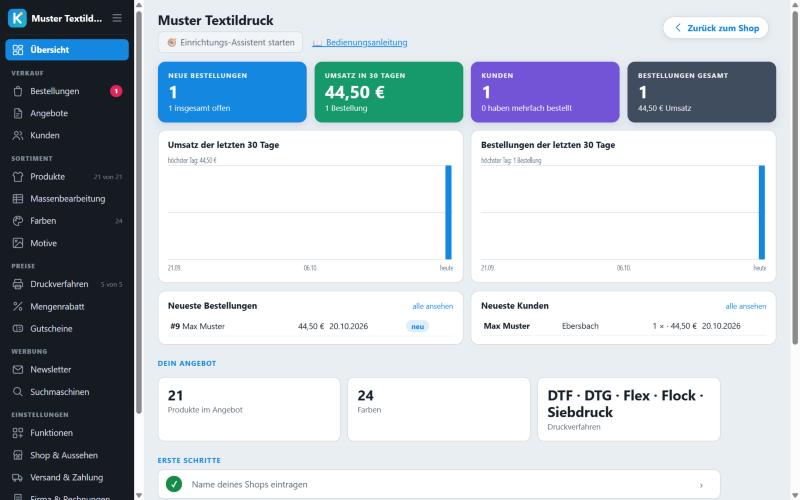The height and width of the screenshot is (500, 800).
Task: Open the Bestellungen gesamt card
Action: click(702, 92)
